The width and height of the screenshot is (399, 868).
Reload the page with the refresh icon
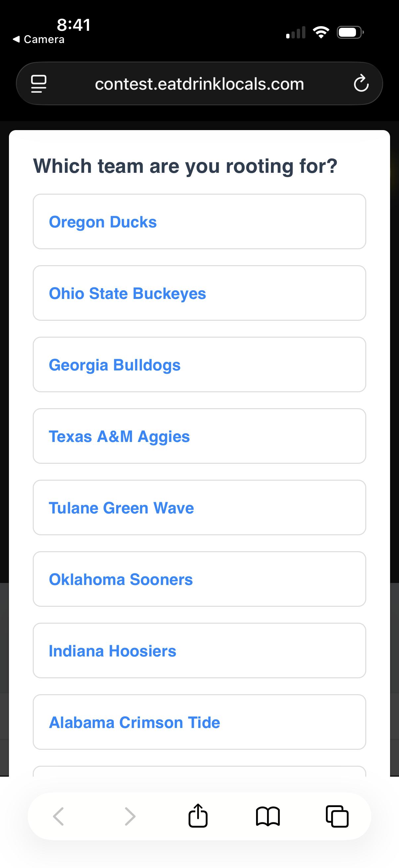point(361,83)
